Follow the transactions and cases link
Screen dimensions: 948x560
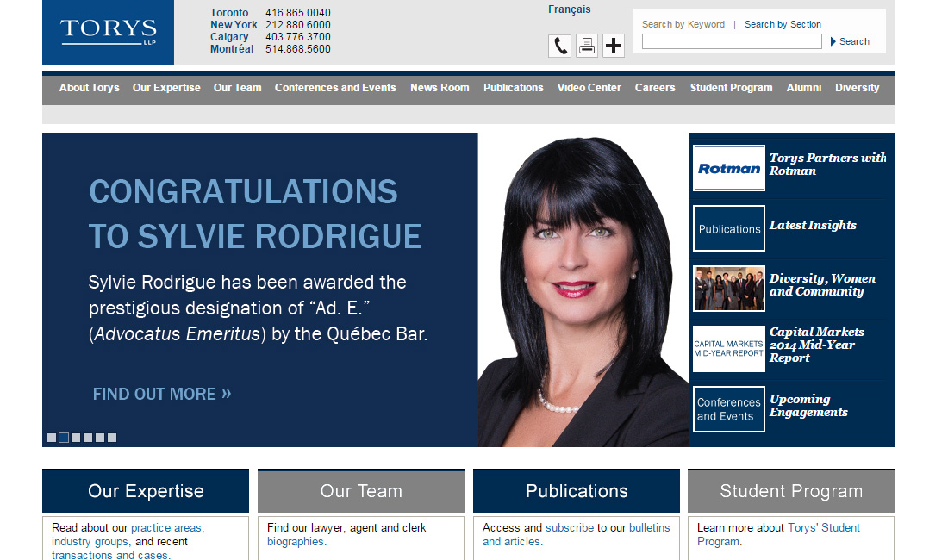point(109,555)
